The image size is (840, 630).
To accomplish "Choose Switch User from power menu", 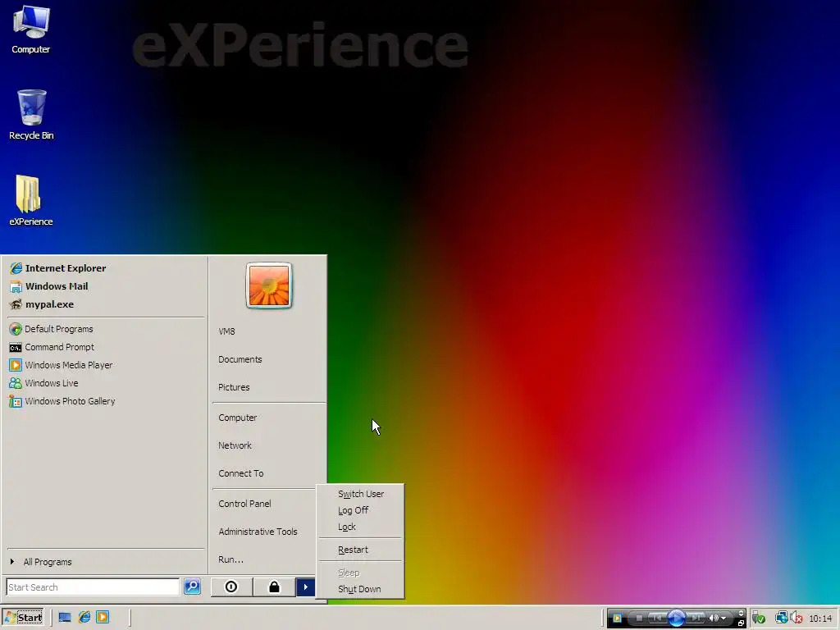I will (361, 494).
